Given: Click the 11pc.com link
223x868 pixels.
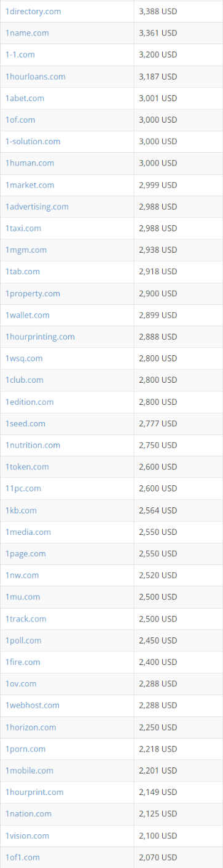Looking at the screenshot, I should [23, 488].
